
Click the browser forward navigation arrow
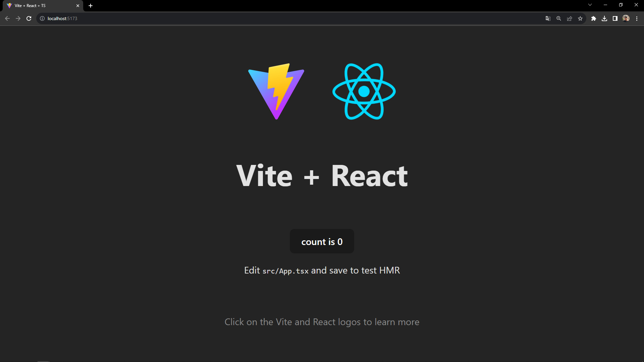(x=18, y=18)
